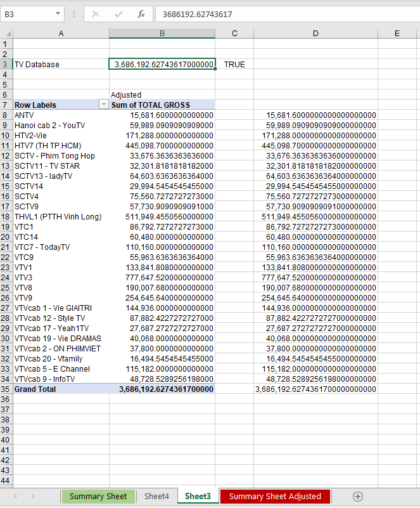Select the Sheet3 tab
The height and width of the screenshot is (508, 420).
coord(198,497)
